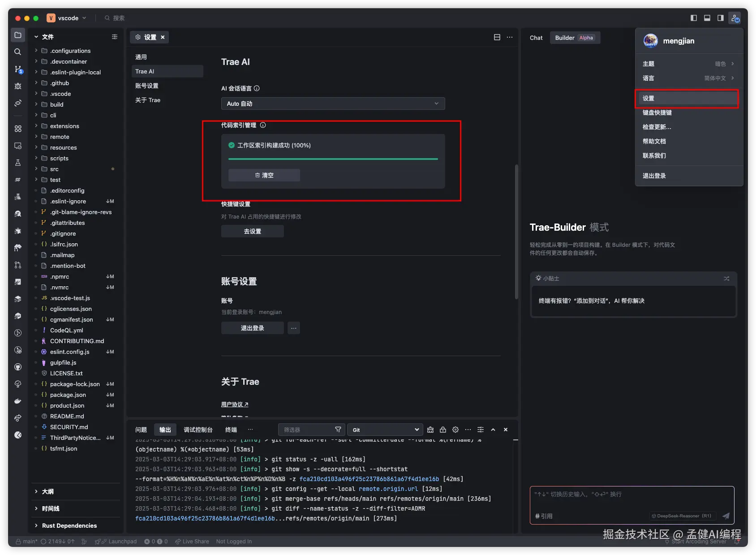
Task: Select 键盘快捷键 in the account menu
Action: 689,112
